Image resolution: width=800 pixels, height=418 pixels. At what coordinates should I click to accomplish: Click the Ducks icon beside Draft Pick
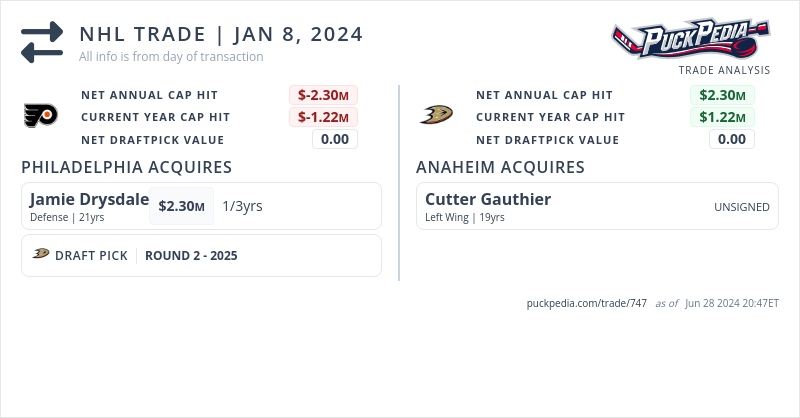coord(41,254)
